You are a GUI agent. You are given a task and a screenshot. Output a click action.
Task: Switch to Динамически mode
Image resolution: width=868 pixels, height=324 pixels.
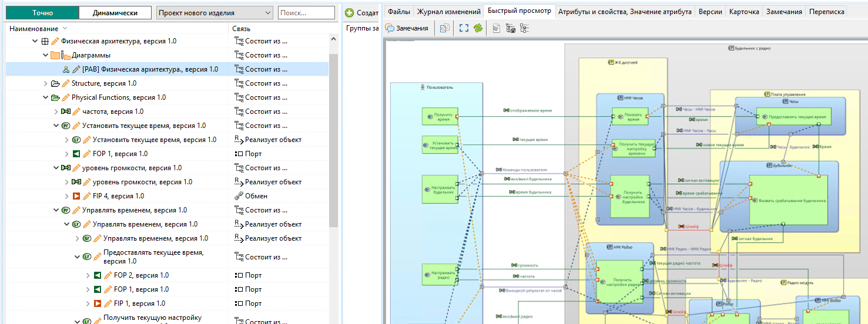point(115,12)
